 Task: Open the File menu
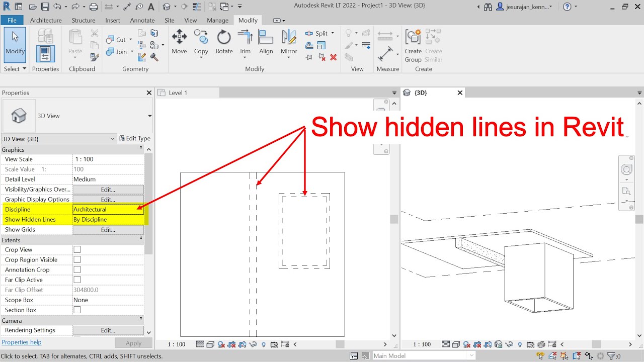(x=12, y=20)
